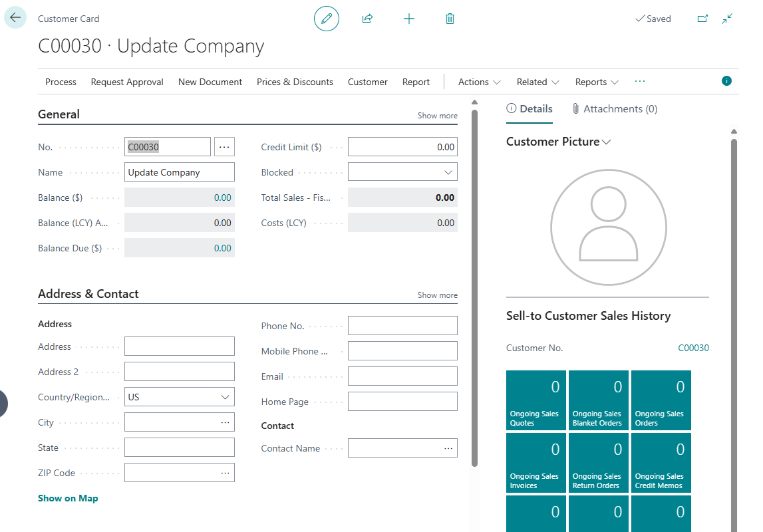Click the Credit Limit ($) field
Viewport: 763px width, 532px height.
pos(402,147)
